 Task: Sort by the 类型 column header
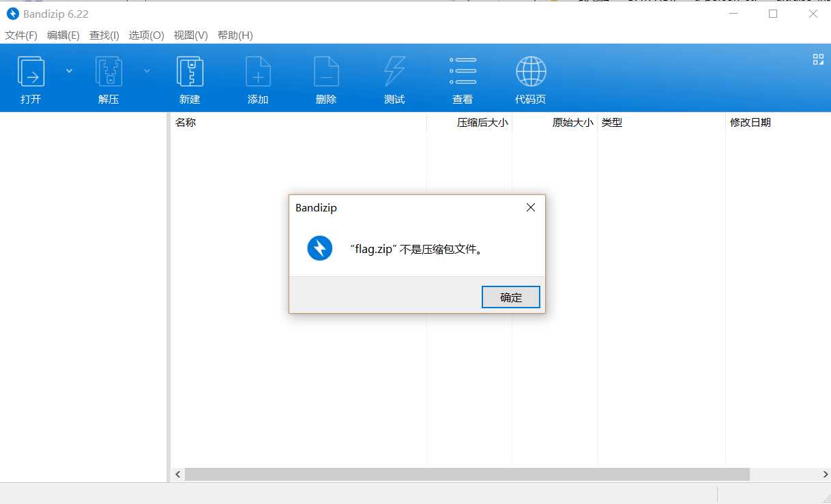tap(661, 123)
